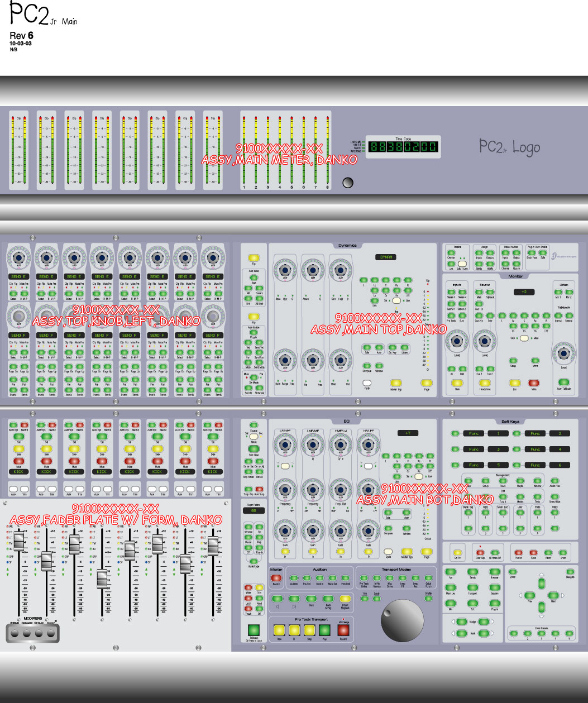Click the Compare button in Dynamics section
Screen dimensions: 588x703
(367, 366)
